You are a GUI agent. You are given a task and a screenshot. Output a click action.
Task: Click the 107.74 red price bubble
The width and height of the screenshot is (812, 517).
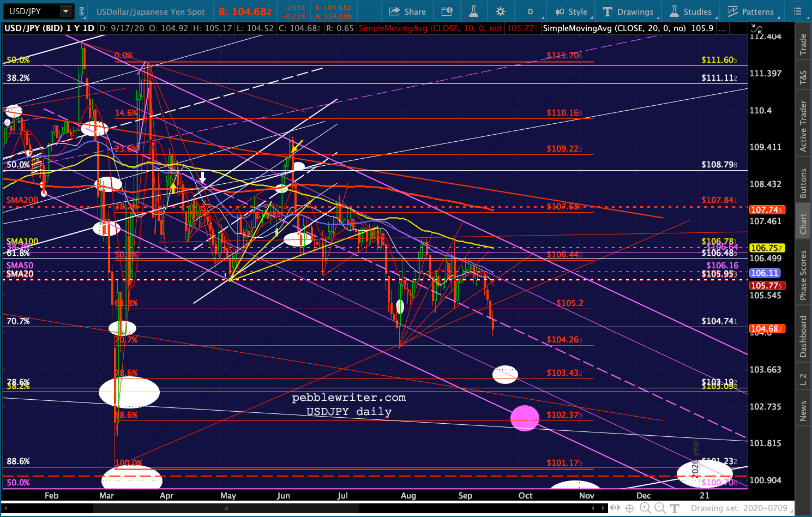767,210
